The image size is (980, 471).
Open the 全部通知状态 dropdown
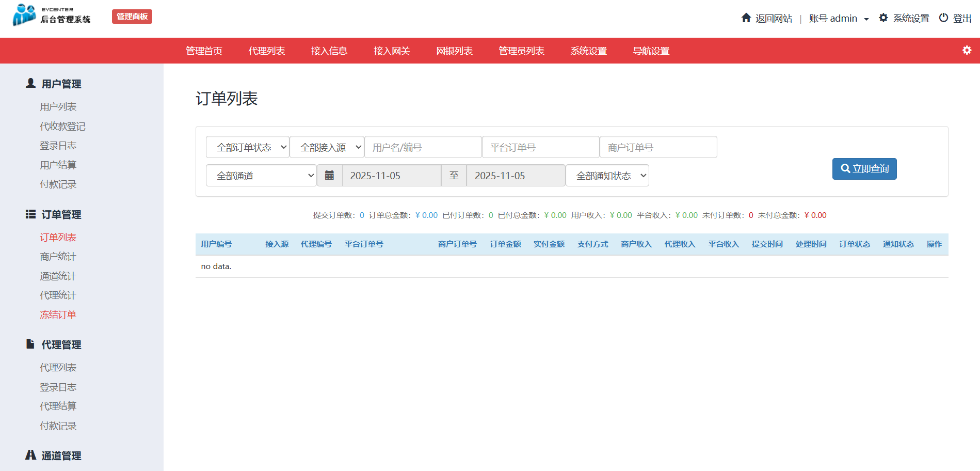pos(607,176)
